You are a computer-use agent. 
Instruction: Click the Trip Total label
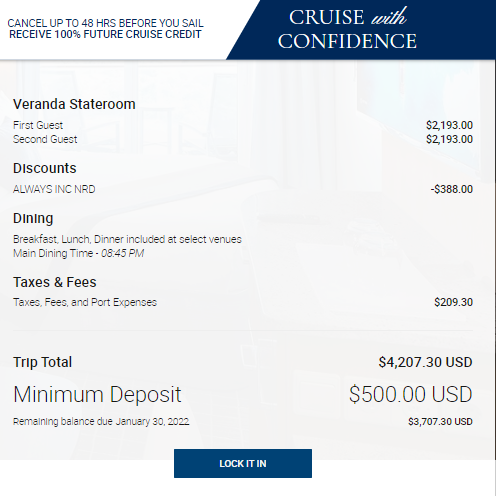tap(42, 362)
